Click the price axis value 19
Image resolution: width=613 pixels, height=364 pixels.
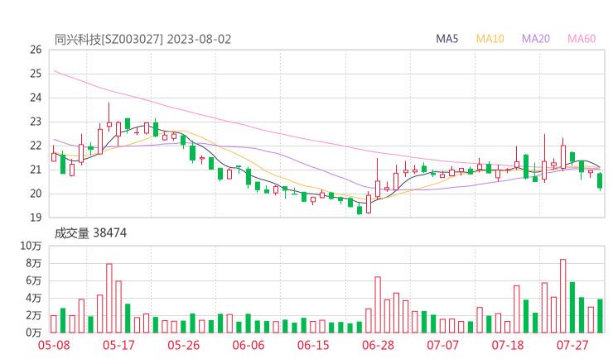pos(36,218)
